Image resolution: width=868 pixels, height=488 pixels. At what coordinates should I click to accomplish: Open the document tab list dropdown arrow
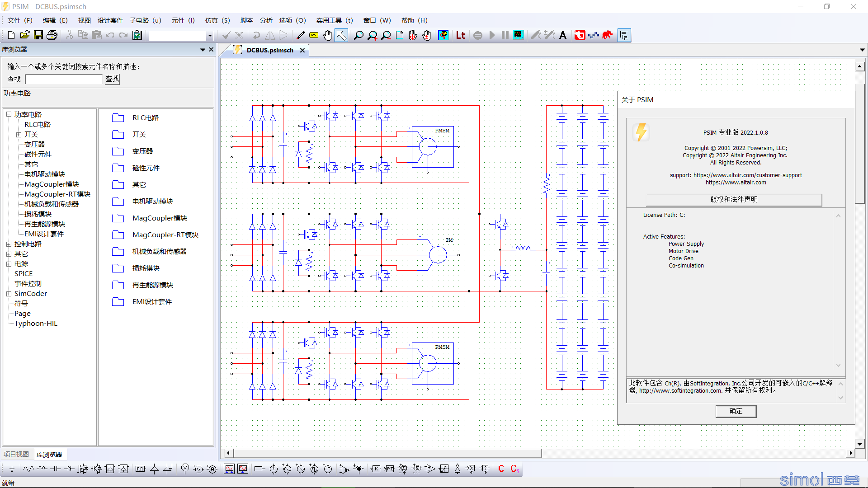862,50
